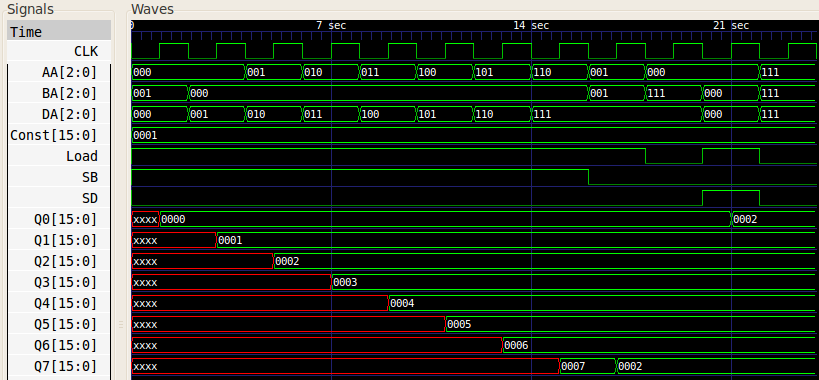Viewport: 819px width, 380px height.
Task: Click the 110 value on the AA waveform
Action: click(542, 72)
